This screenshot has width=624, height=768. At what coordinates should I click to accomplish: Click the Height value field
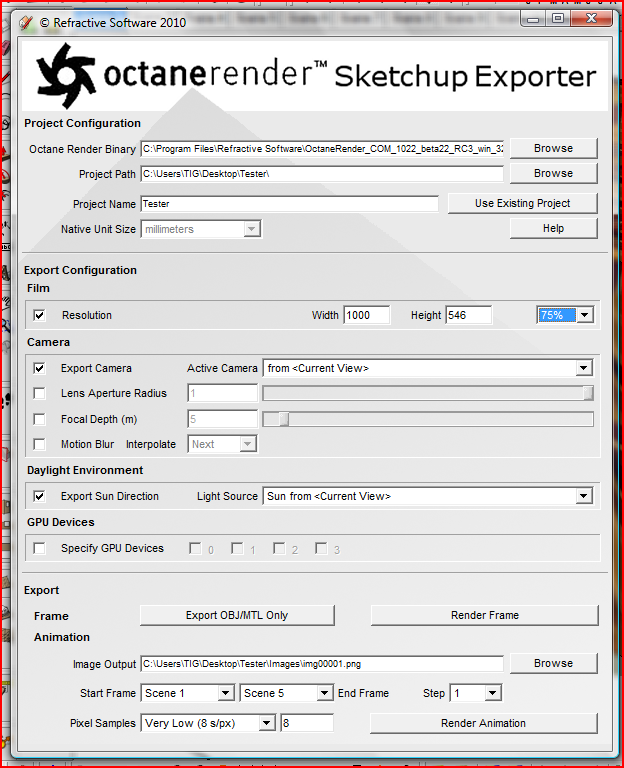tap(468, 315)
